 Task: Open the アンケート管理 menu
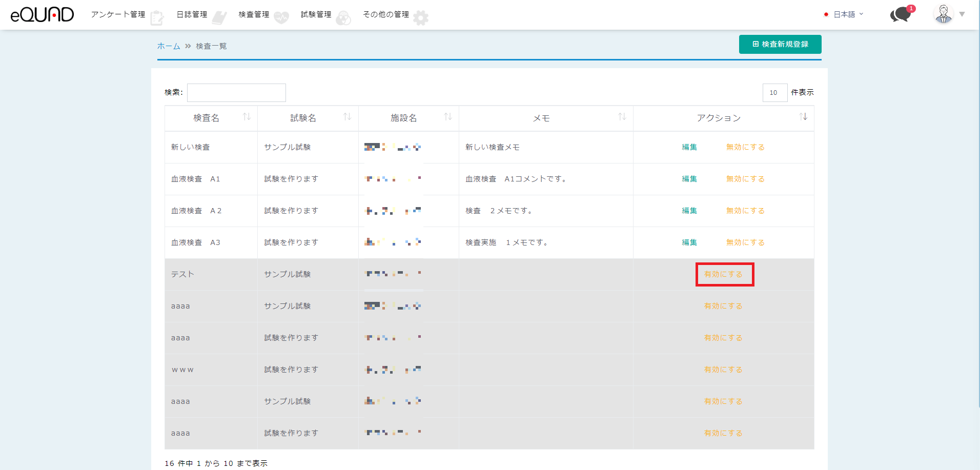(126, 15)
